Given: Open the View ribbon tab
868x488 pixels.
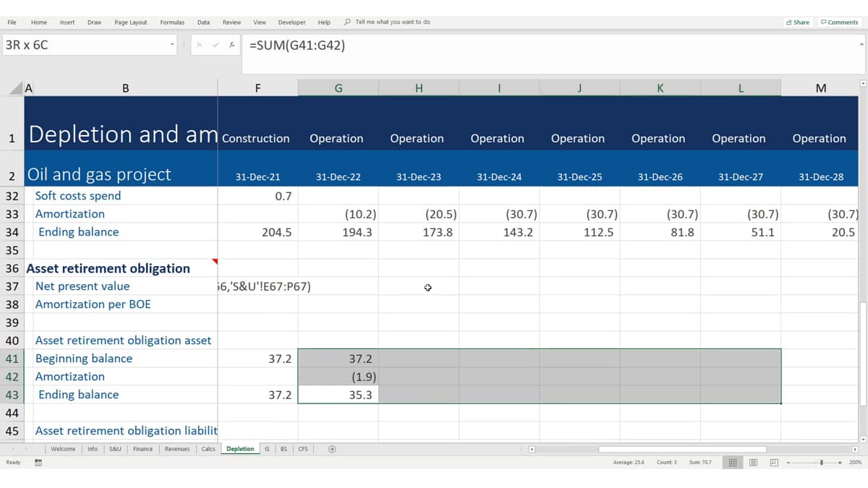Looking at the screenshot, I should click(260, 22).
